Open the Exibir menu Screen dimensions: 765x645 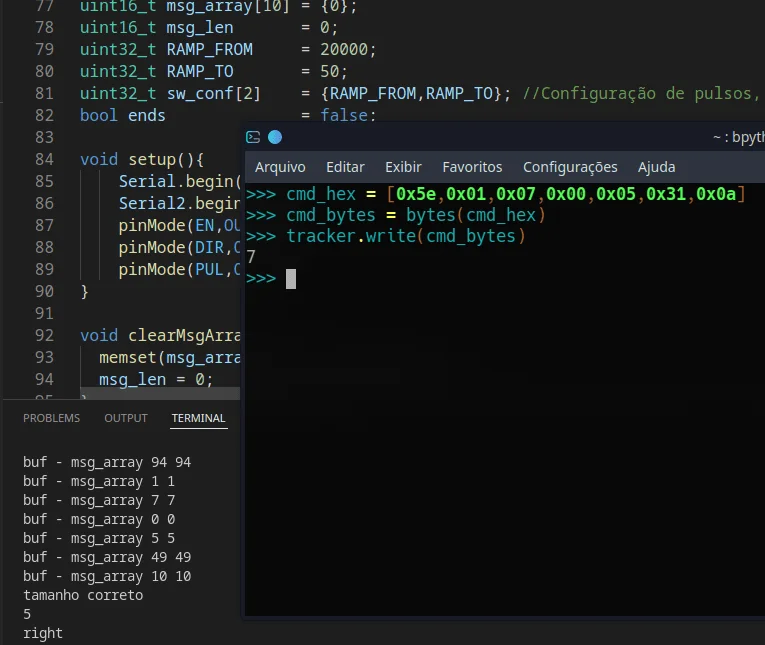click(x=403, y=167)
